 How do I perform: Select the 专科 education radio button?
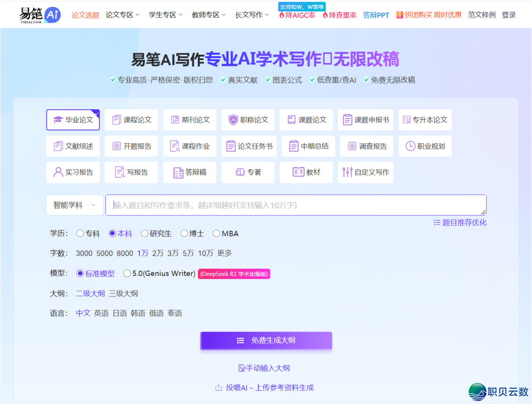(x=80, y=234)
